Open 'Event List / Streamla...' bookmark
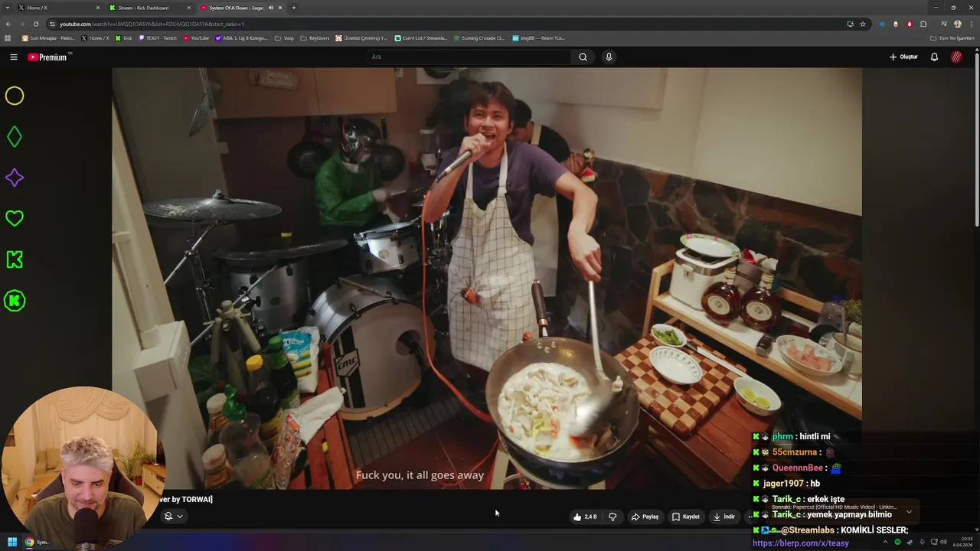The image size is (980, 551). [x=421, y=37]
